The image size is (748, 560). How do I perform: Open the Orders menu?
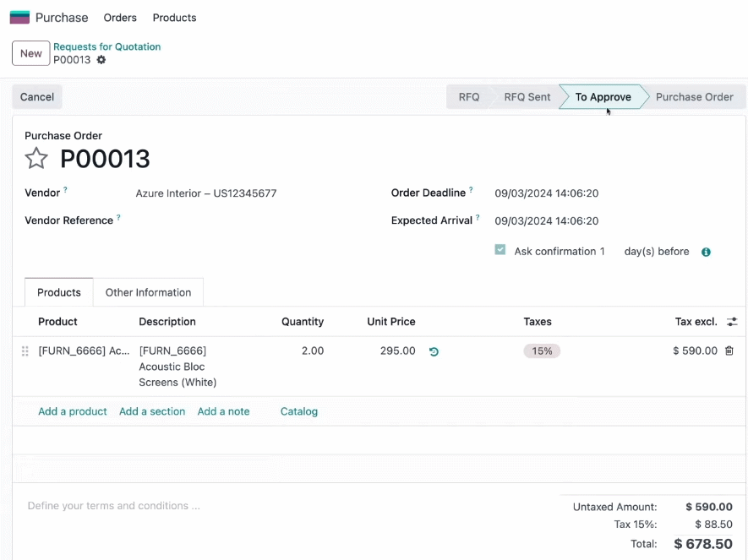click(120, 18)
